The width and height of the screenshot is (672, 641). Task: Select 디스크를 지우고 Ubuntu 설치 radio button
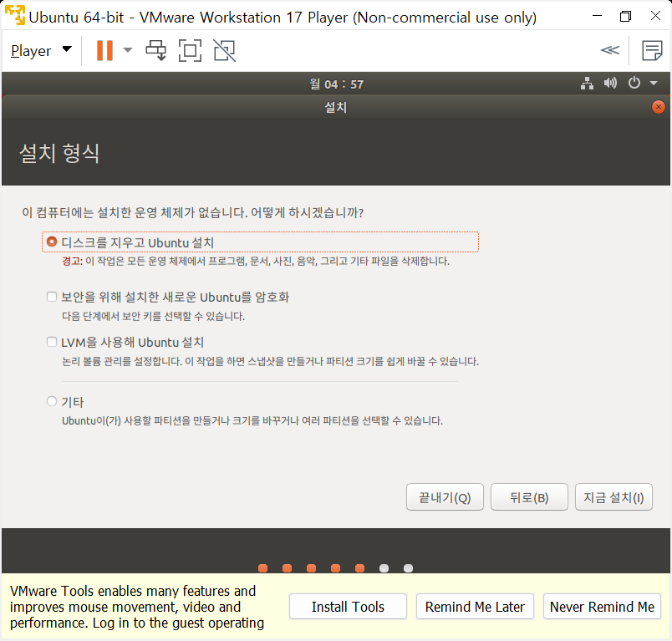pyautogui.click(x=52, y=242)
